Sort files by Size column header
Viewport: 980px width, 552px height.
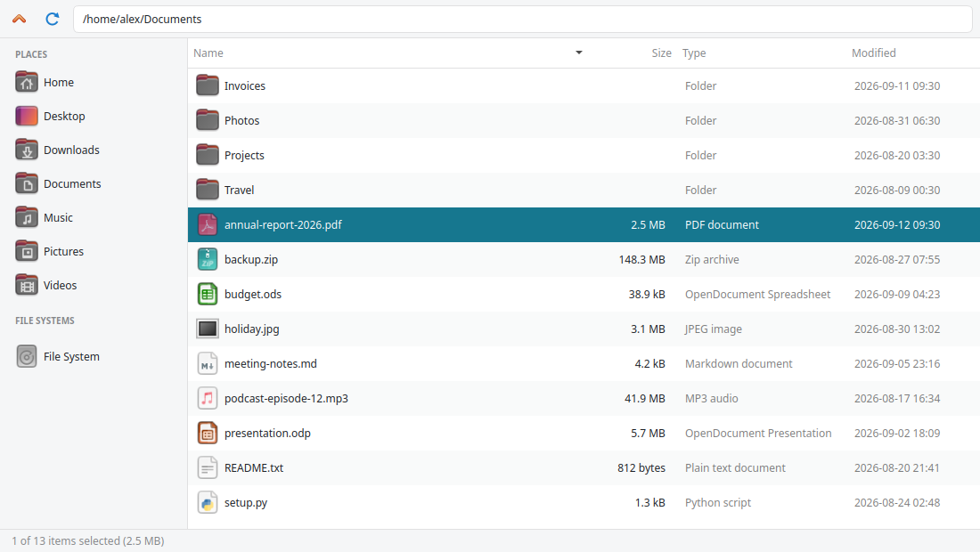coord(661,53)
